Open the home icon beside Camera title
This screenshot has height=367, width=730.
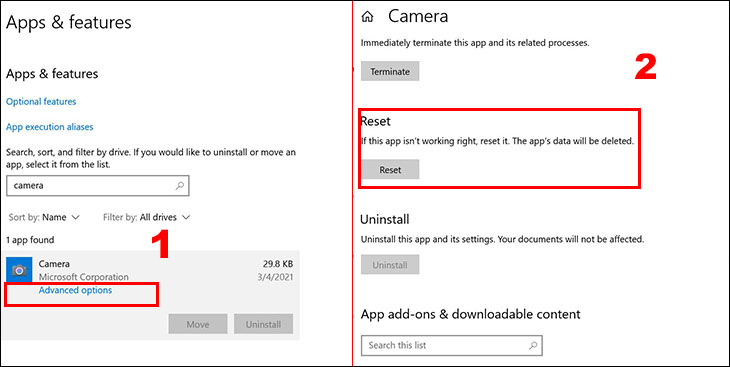pyautogui.click(x=367, y=17)
